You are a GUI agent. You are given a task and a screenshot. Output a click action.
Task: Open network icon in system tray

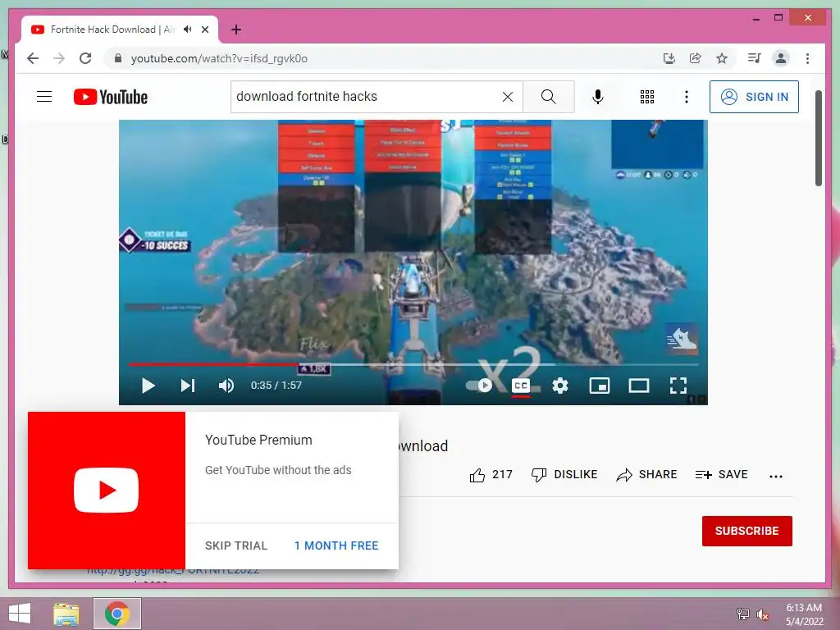[742, 614]
